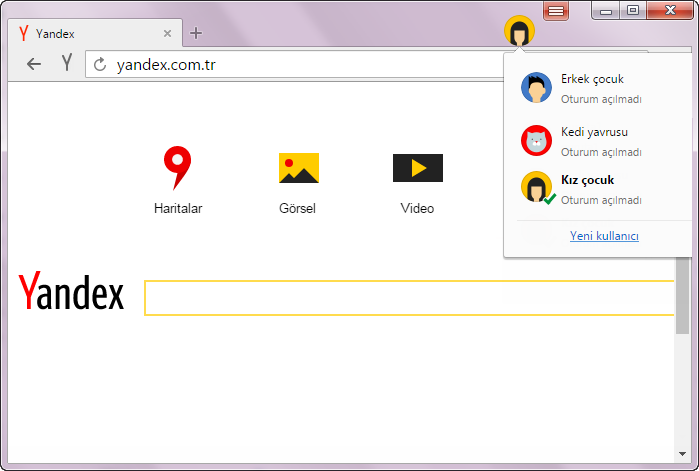Image resolution: width=699 pixels, height=471 pixels.
Task: Focus the Yandex search input field
Action: [409, 298]
